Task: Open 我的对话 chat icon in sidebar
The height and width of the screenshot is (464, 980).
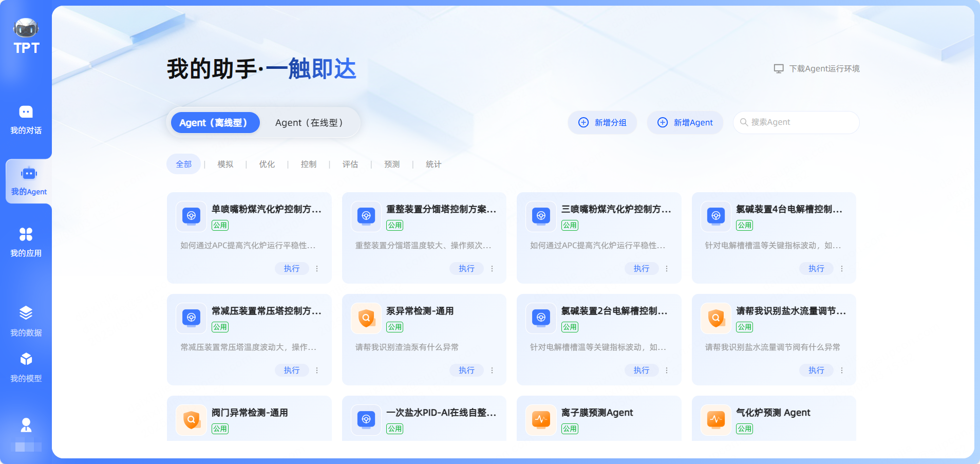Action: [26, 112]
